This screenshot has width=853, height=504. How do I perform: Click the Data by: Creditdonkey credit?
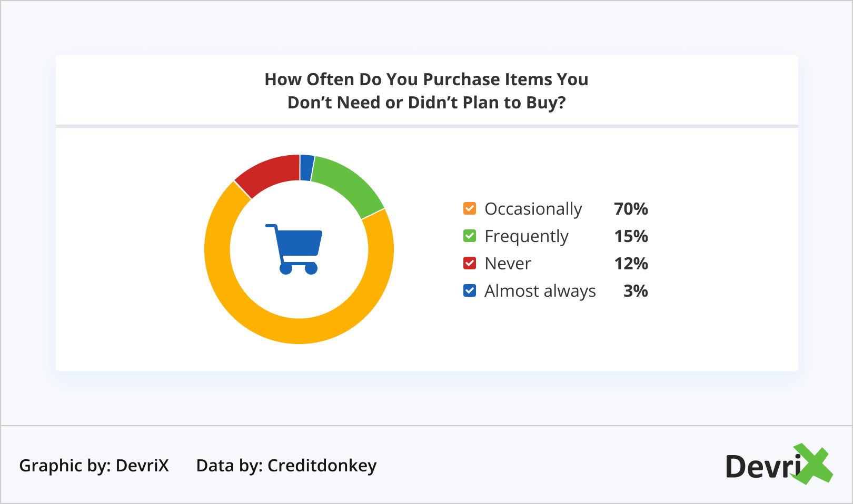coord(286,466)
